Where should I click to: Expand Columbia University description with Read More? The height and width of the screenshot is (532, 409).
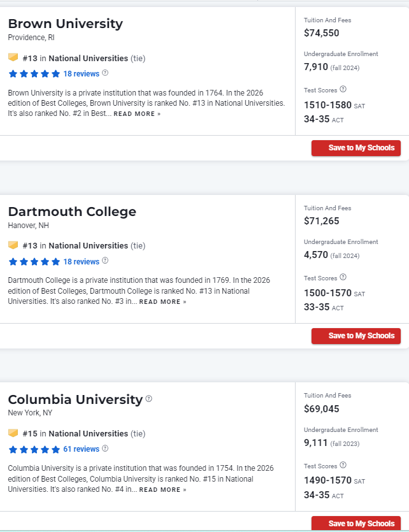click(x=162, y=490)
